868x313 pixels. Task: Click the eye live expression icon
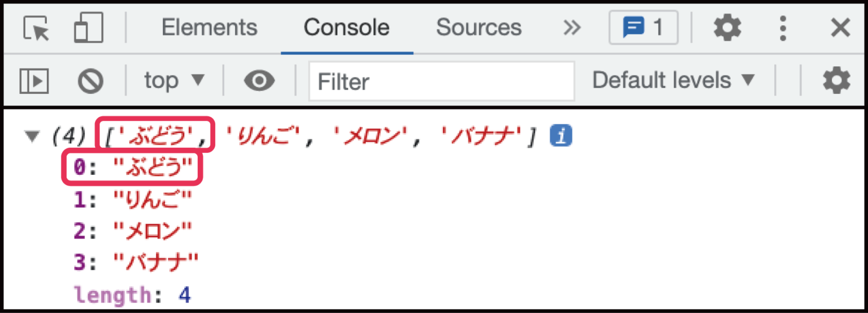coord(259,81)
